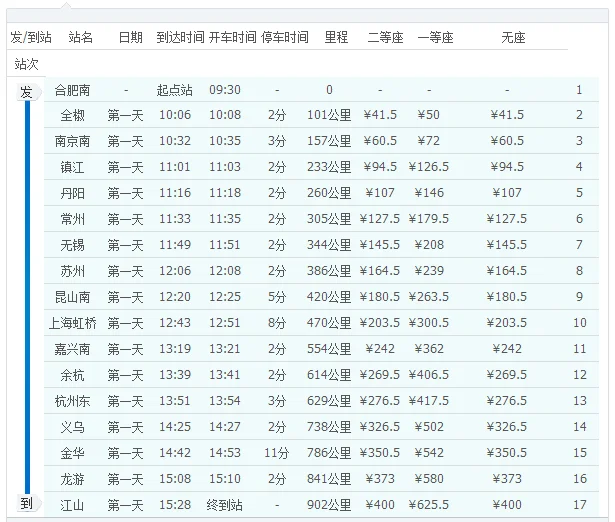The image size is (615, 522).
Task: Click the 12:43 arrival time at 上海虹桥
Action: pyautogui.click(x=175, y=323)
